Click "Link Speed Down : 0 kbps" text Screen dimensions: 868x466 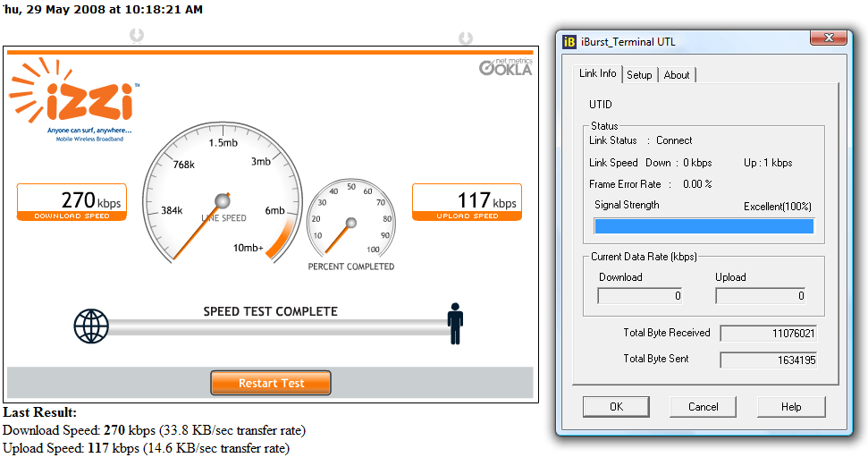[651, 163]
